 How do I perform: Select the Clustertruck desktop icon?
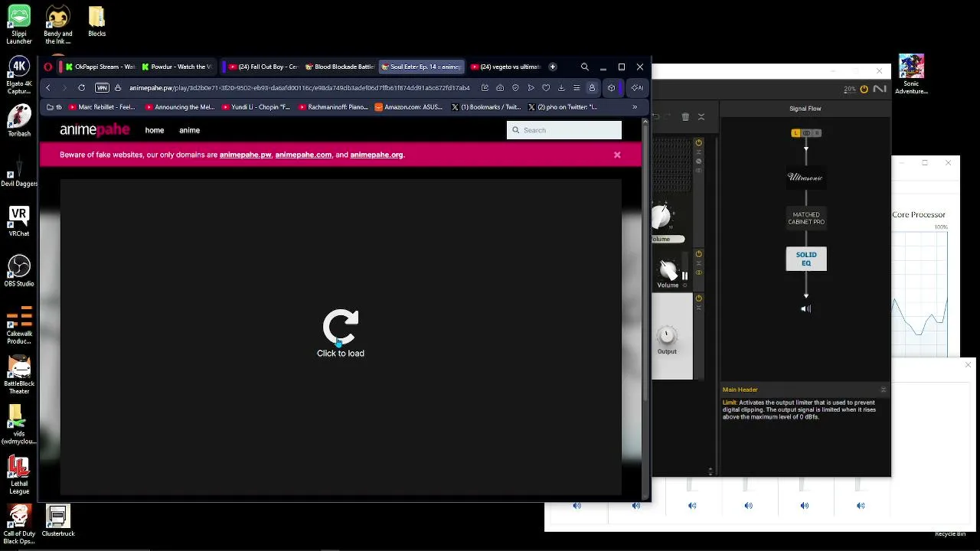click(x=58, y=521)
